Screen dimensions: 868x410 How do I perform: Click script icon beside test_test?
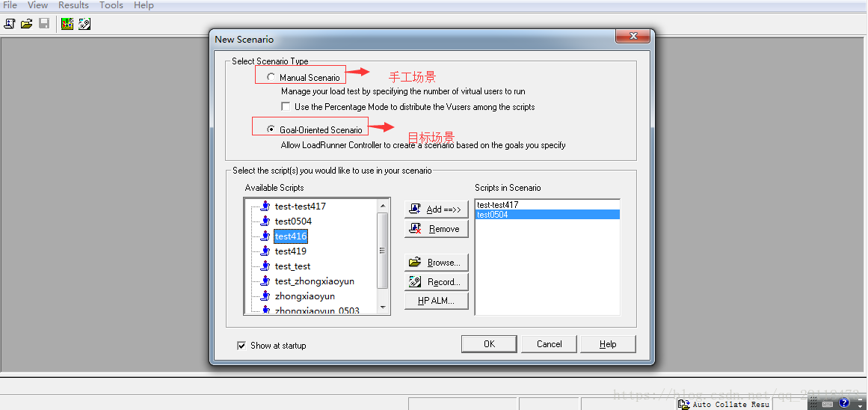point(265,266)
